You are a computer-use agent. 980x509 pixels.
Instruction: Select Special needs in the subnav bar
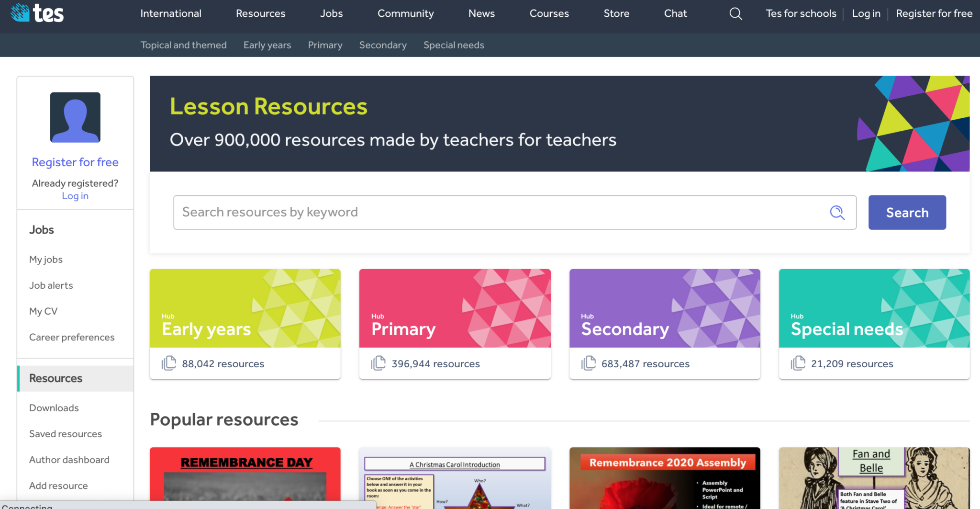click(454, 45)
